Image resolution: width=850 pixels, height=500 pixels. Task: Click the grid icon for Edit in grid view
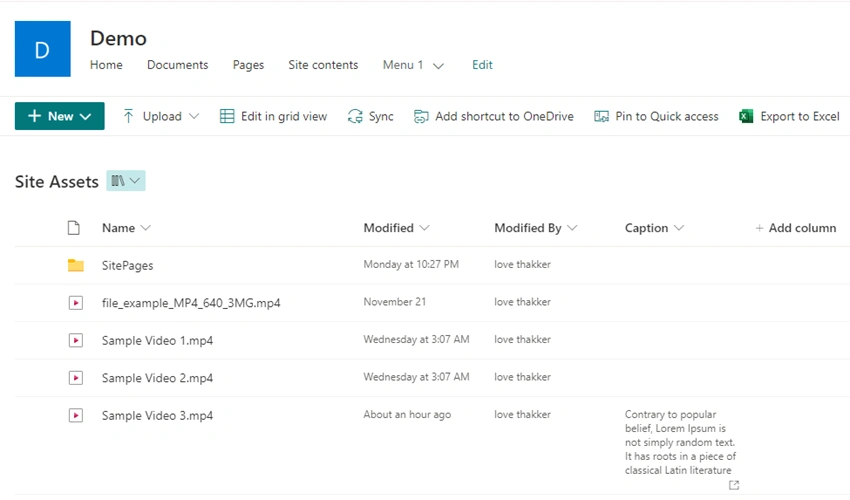tap(227, 116)
